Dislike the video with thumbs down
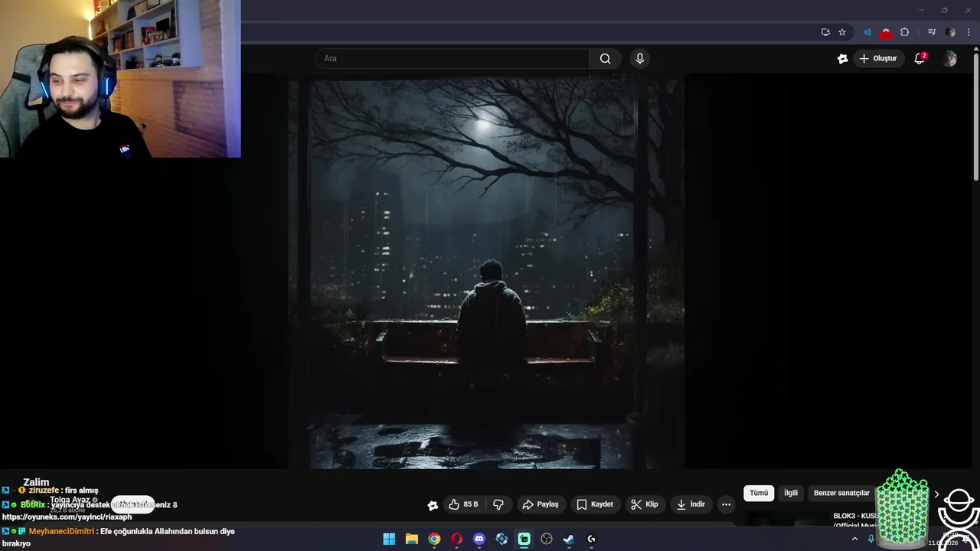Screen dimensions: 980x551 coord(498,504)
